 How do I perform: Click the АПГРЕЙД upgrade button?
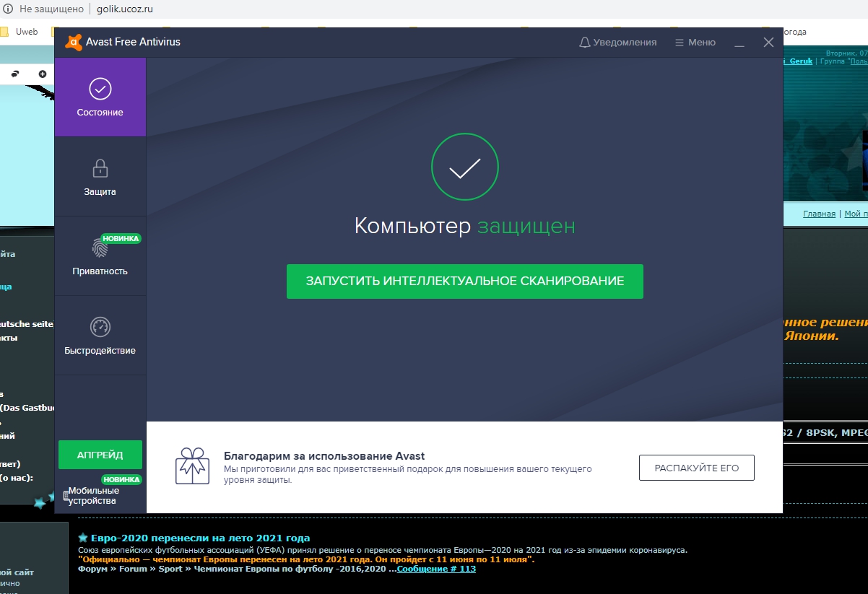coord(100,455)
